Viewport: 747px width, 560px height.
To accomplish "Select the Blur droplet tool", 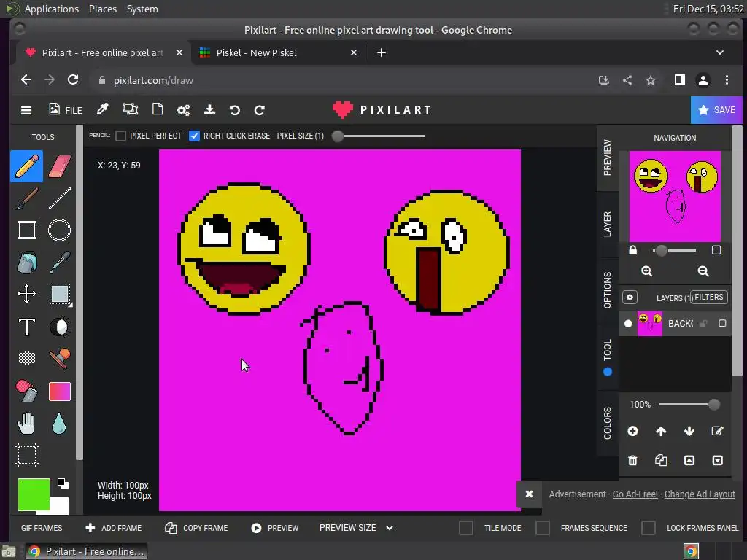I will (x=59, y=424).
